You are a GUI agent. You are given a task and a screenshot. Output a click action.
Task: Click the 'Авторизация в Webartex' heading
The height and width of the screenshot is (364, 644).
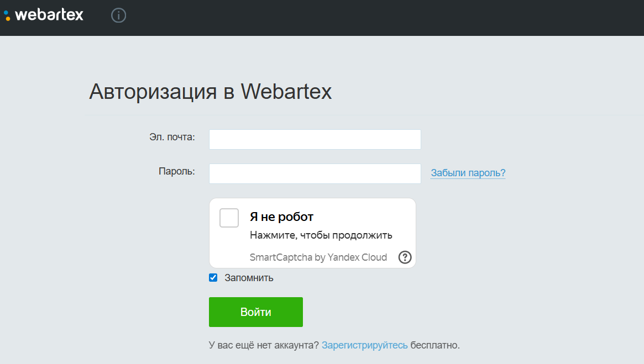(210, 91)
